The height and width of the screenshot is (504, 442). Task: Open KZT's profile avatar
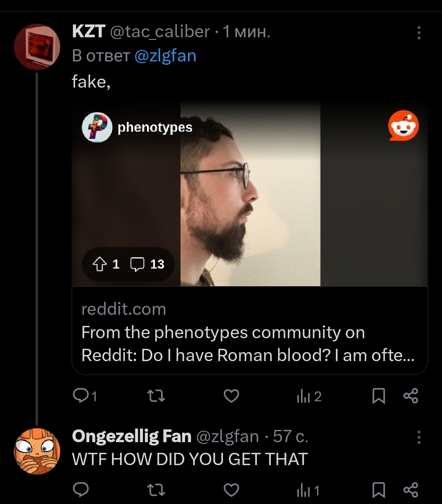click(x=37, y=46)
